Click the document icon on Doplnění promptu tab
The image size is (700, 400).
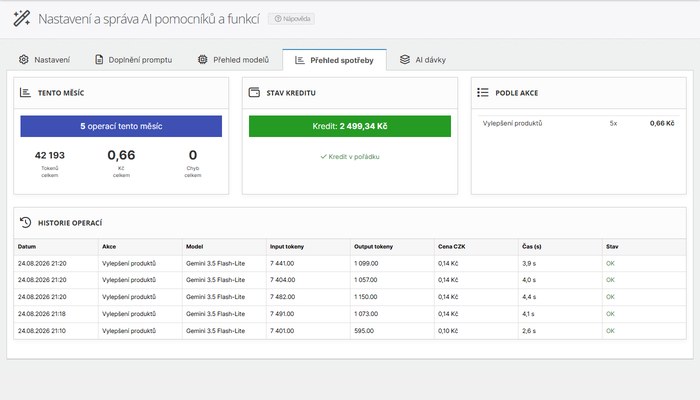tap(99, 59)
